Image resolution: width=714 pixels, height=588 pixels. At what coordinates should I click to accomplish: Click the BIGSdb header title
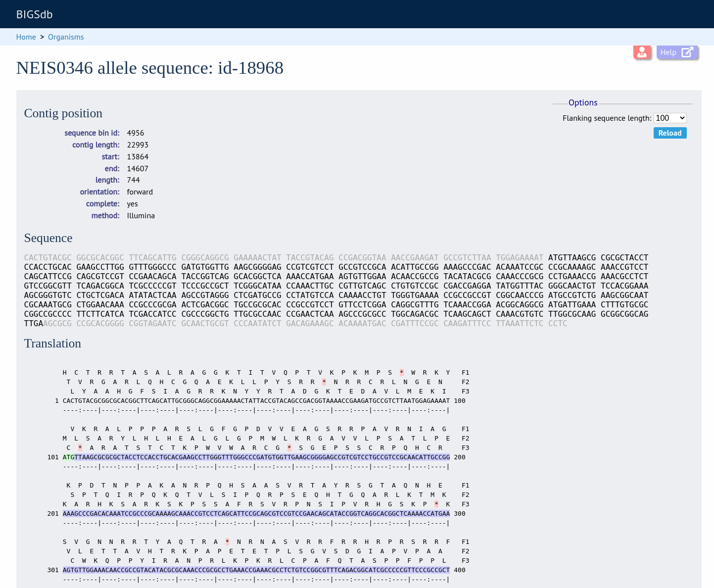[35, 14]
